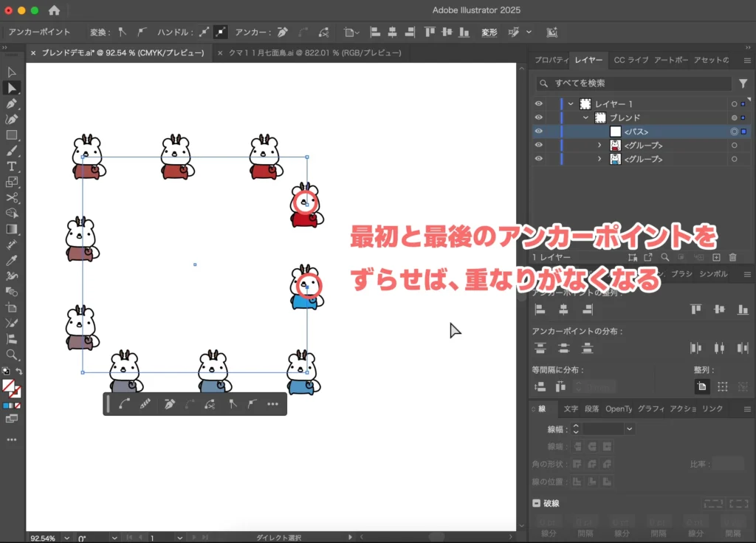Expand the first <グループ> layer

[x=599, y=146]
